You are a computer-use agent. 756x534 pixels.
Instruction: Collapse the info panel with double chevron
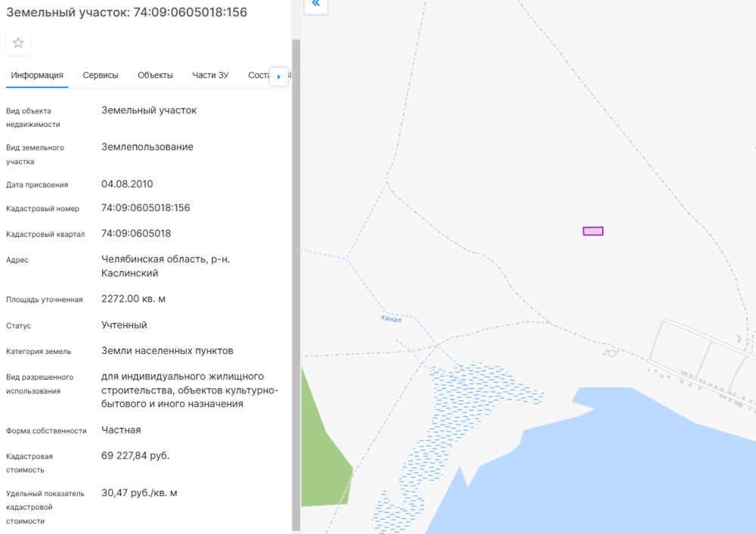click(315, 4)
